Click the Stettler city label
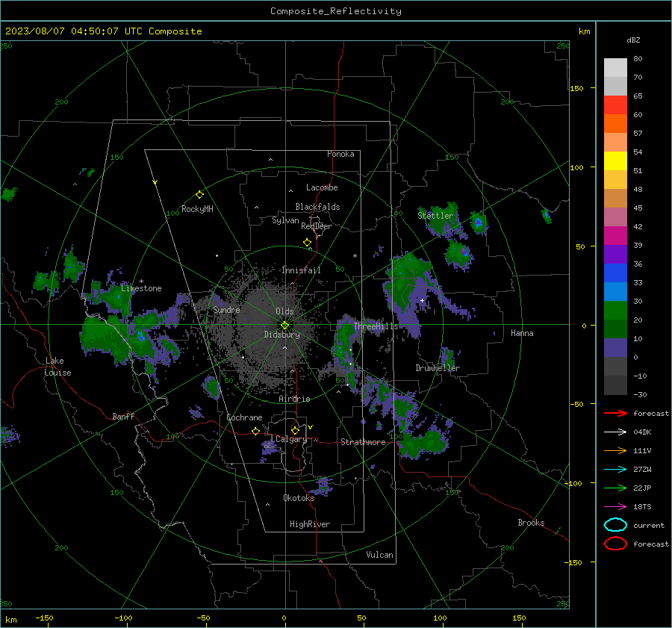672x628 pixels. pyautogui.click(x=435, y=216)
